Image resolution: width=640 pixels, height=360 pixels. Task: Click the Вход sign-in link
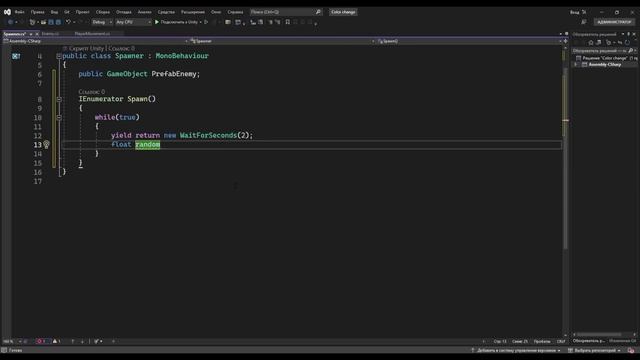pos(575,12)
